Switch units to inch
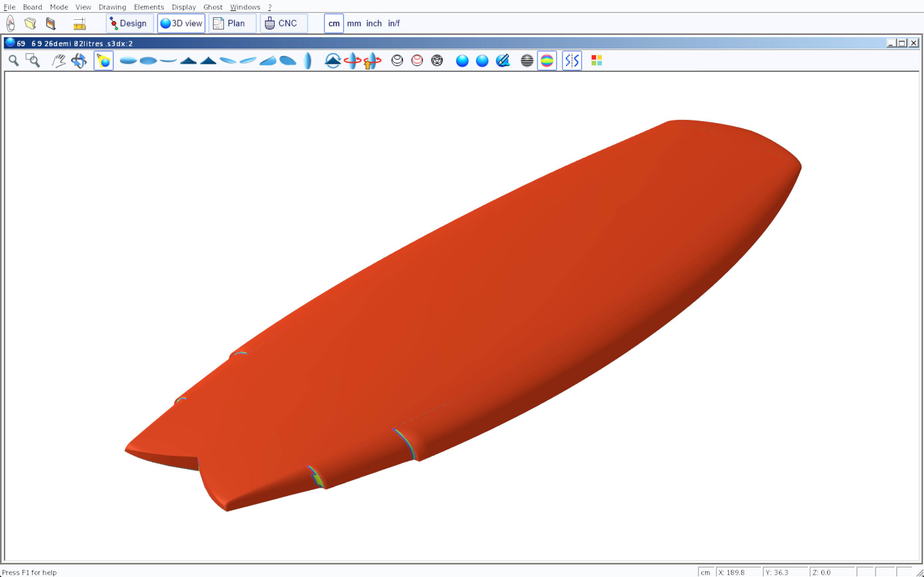 coord(374,24)
